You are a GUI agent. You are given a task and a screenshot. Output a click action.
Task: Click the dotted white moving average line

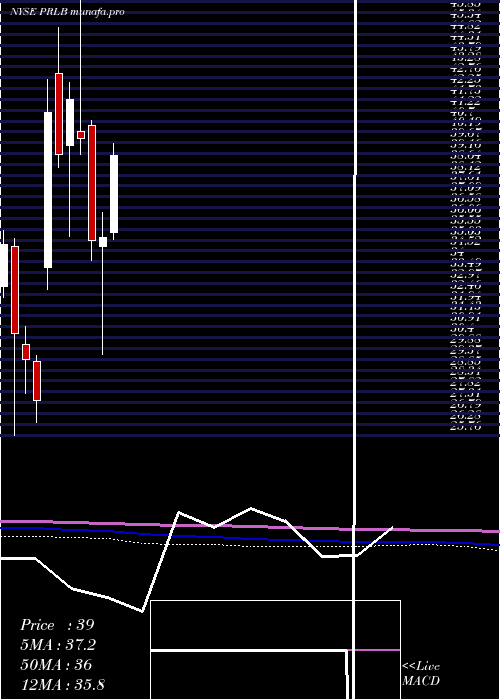(x=250, y=545)
